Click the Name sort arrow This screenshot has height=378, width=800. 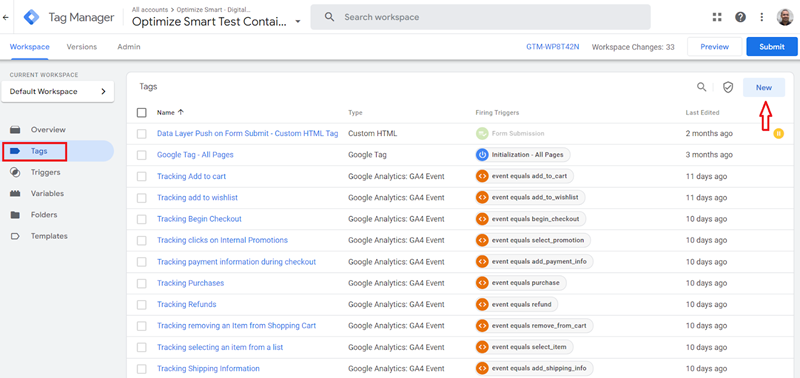181,112
